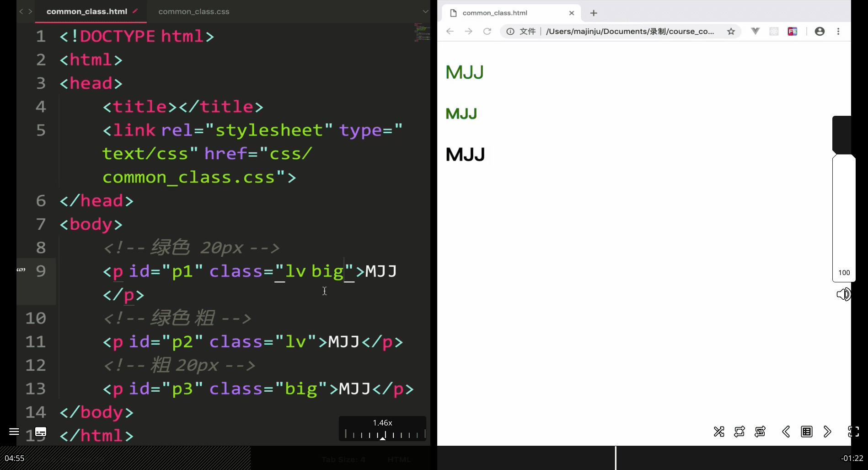
Task: Toggle shuffle playback
Action: (719, 432)
